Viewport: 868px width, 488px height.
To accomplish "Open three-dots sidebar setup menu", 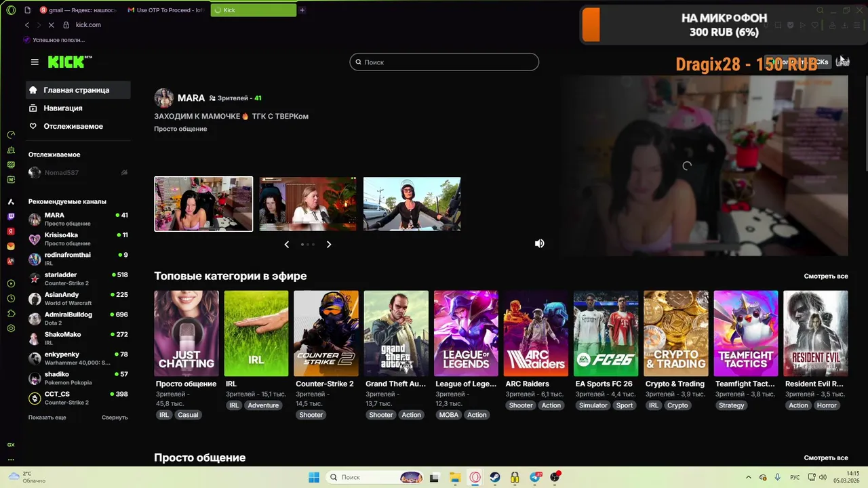I will click(x=11, y=460).
